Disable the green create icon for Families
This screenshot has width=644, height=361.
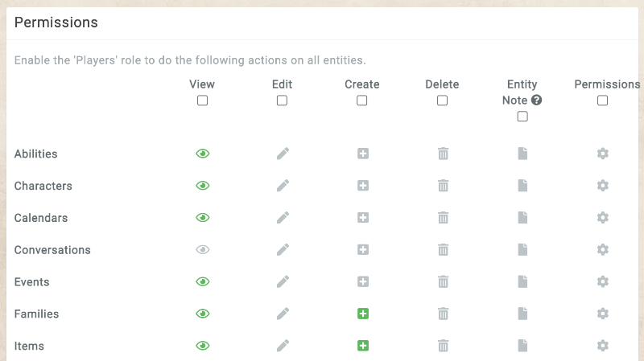[x=362, y=314]
